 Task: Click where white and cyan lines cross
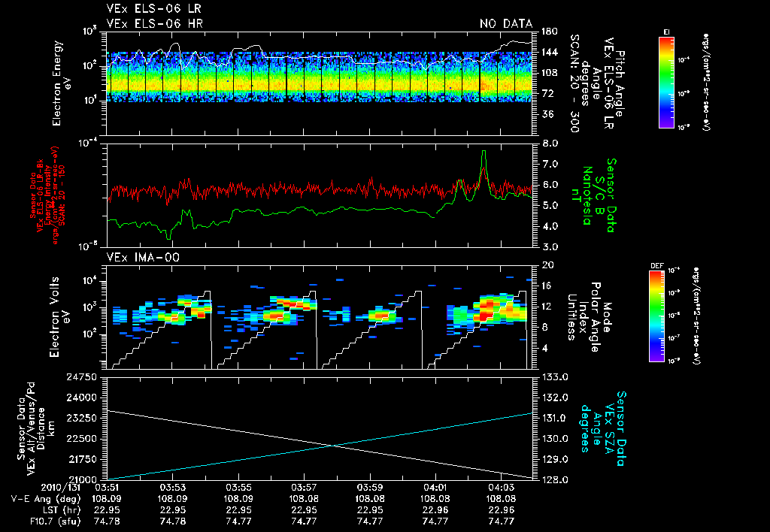click(x=333, y=446)
